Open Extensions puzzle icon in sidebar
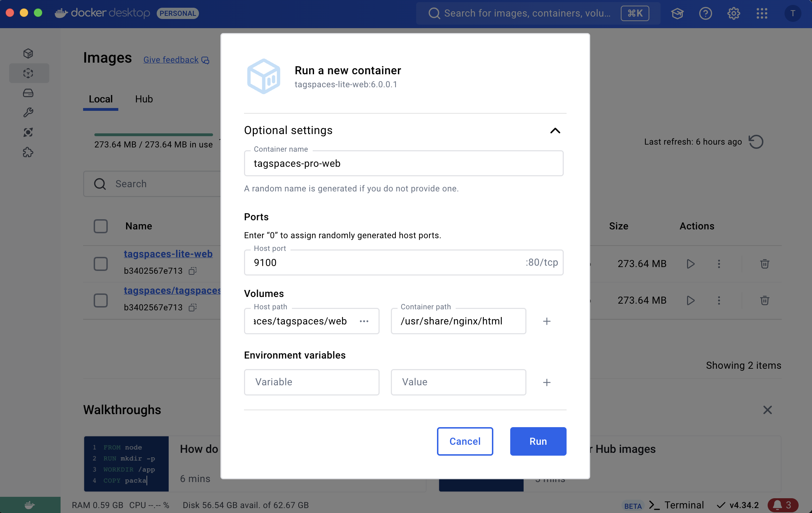Image resolution: width=812 pixels, height=513 pixels. (x=28, y=152)
